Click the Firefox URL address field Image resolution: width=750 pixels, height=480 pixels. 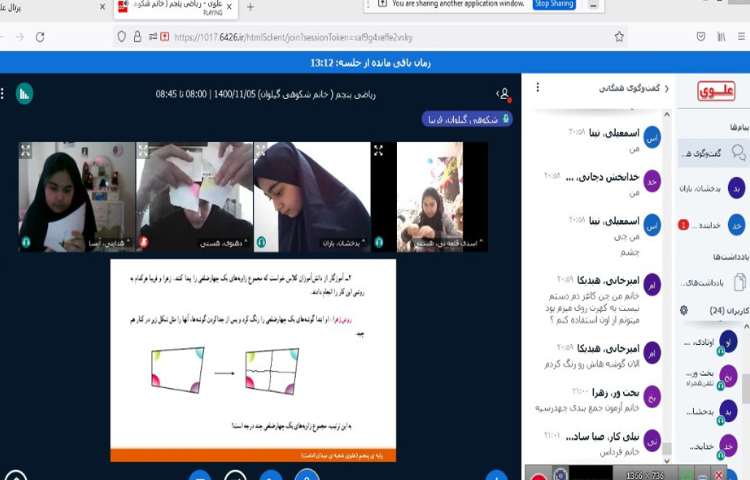click(x=371, y=37)
